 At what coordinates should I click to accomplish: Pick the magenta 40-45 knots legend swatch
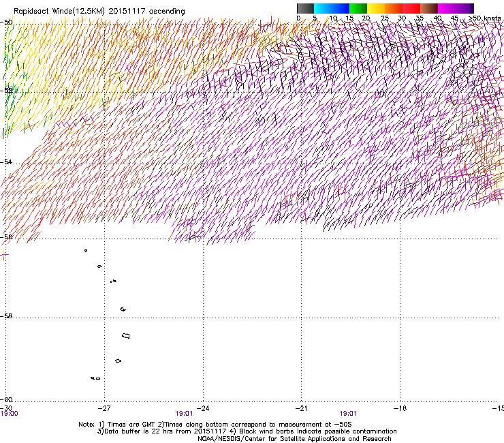pos(447,8)
